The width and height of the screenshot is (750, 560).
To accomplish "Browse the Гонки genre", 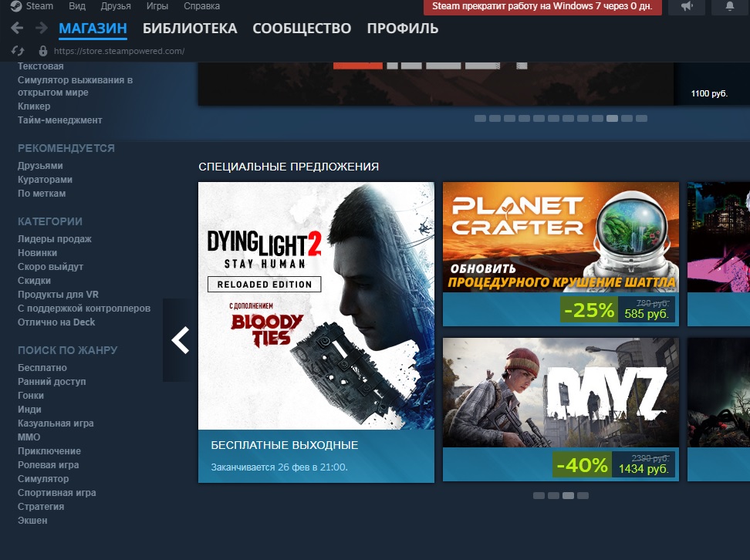I will click(31, 395).
